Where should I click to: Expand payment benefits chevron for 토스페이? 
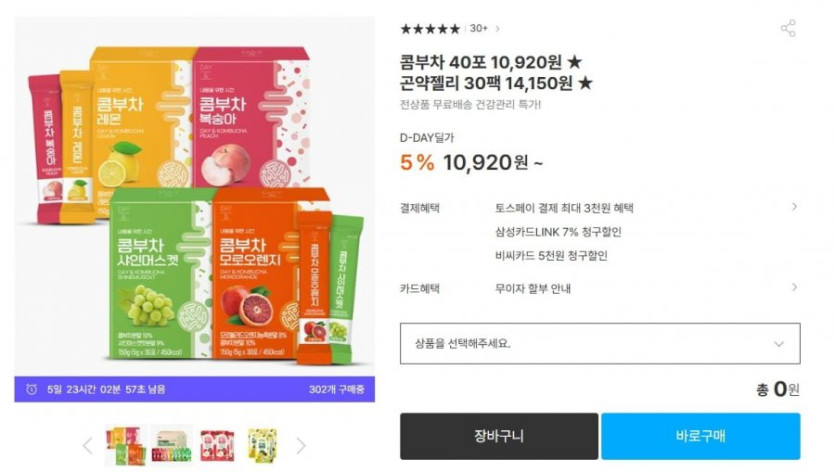pyautogui.click(x=794, y=207)
